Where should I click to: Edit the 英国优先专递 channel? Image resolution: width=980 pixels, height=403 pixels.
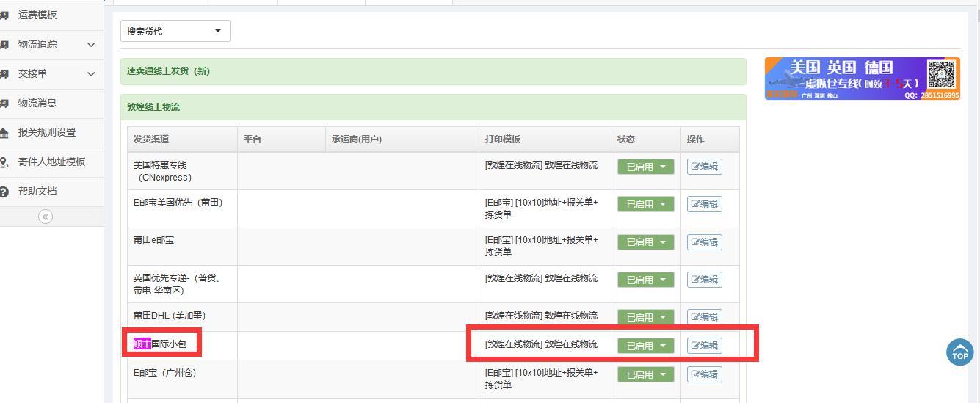pyautogui.click(x=704, y=280)
